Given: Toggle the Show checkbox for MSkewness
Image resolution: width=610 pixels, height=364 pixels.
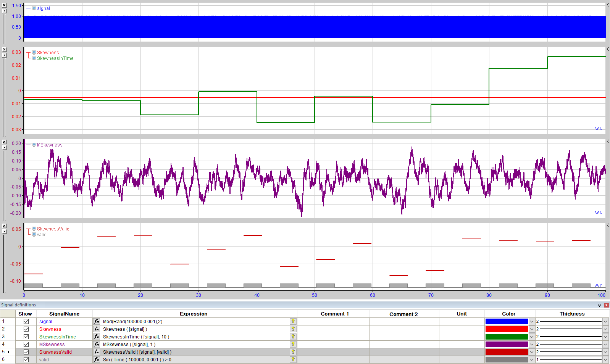Looking at the screenshot, I should (x=26, y=345).
